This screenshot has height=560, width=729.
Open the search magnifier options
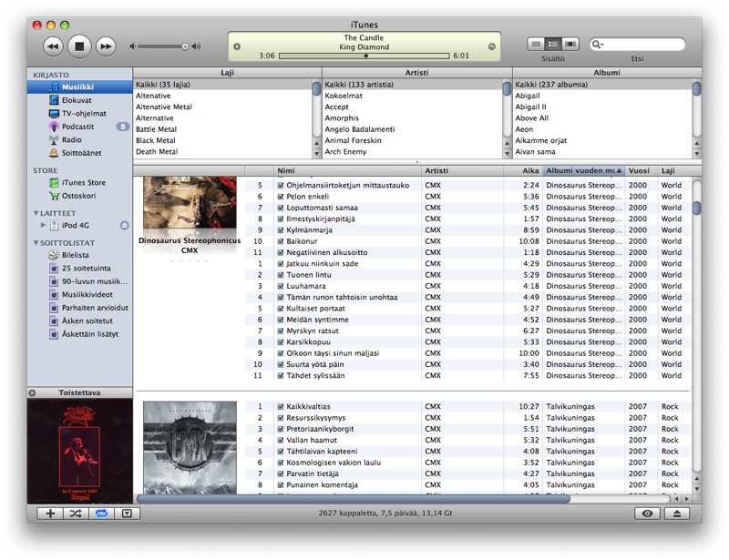click(x=597, y=45)
